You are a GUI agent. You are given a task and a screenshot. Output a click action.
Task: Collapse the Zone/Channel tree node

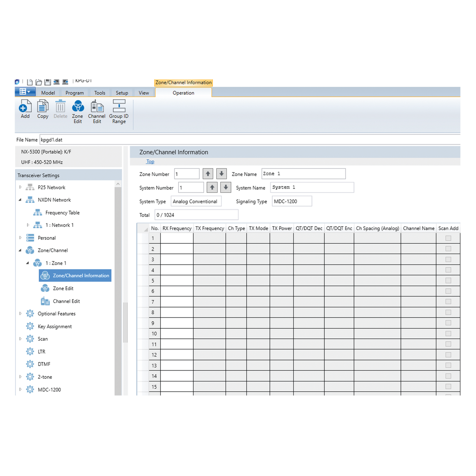point(20,250)
